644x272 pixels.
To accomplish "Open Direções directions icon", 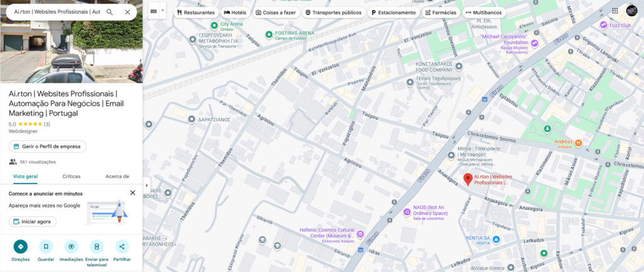I will click(21, 247).
